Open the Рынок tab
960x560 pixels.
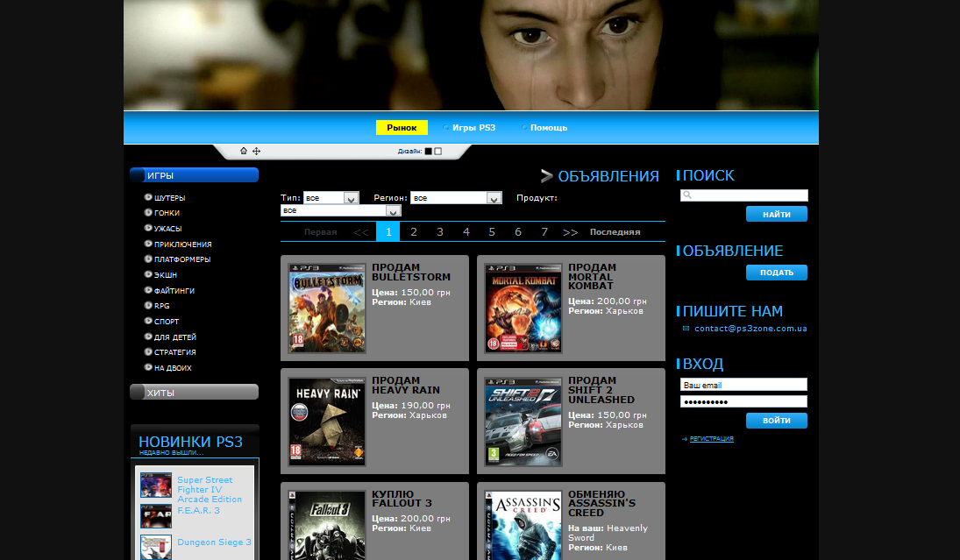pyautogui.click(x=402, y=127)
